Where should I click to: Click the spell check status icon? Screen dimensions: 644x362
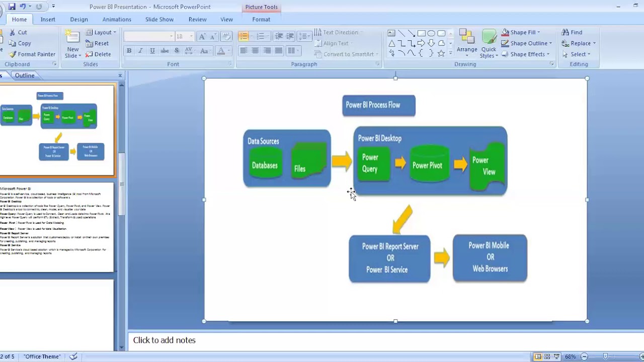point(73,356)
